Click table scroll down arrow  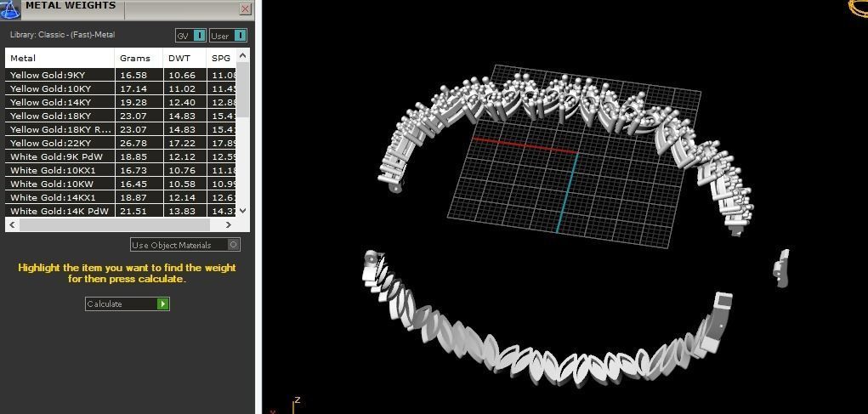coord(243,211)
